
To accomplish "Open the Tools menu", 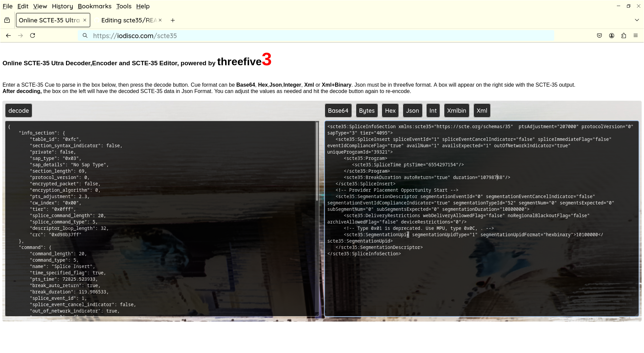I will tap(124, 6).
